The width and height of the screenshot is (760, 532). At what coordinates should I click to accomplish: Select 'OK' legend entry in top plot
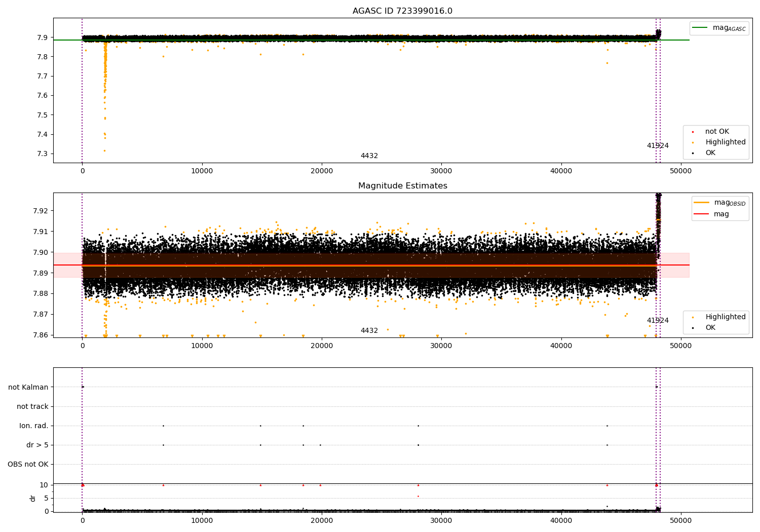click(x=710, y=153)
